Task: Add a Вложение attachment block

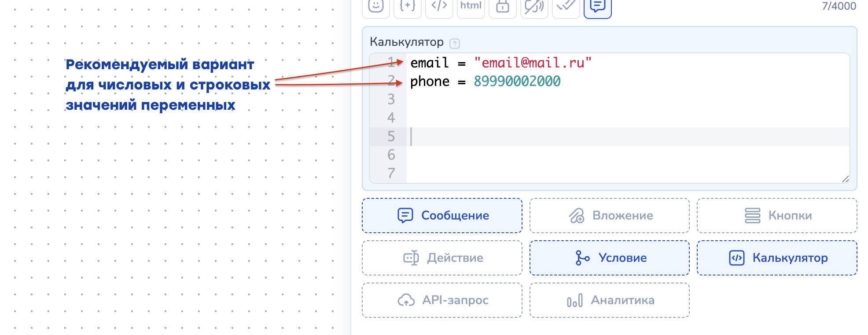Action: click(x=609, y=216)
